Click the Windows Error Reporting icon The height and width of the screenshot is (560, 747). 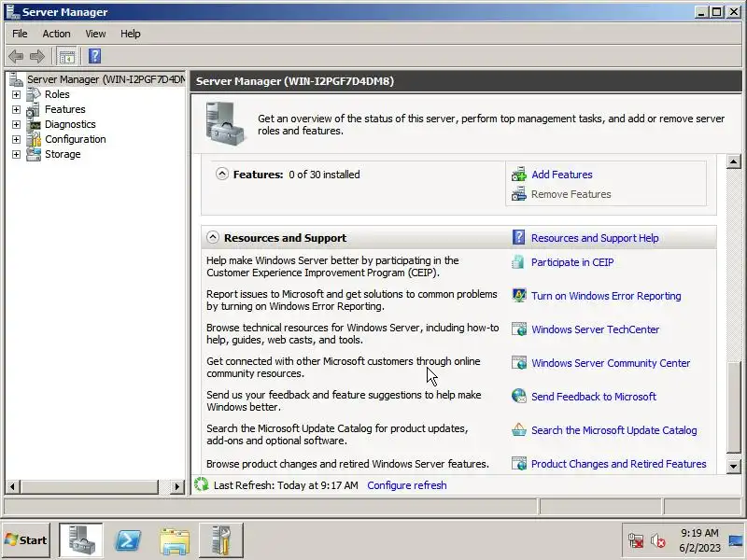pyautogui.click(x=519, y=296)
